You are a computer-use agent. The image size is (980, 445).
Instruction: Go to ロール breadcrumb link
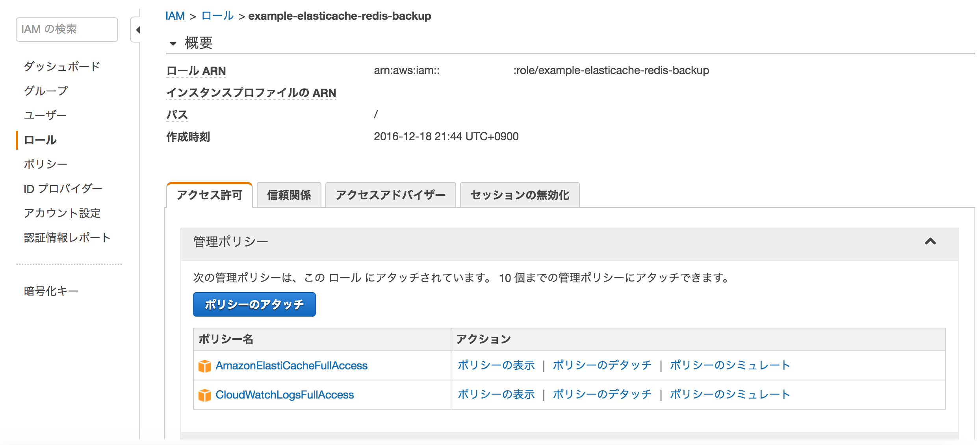[x=217, y=16]
